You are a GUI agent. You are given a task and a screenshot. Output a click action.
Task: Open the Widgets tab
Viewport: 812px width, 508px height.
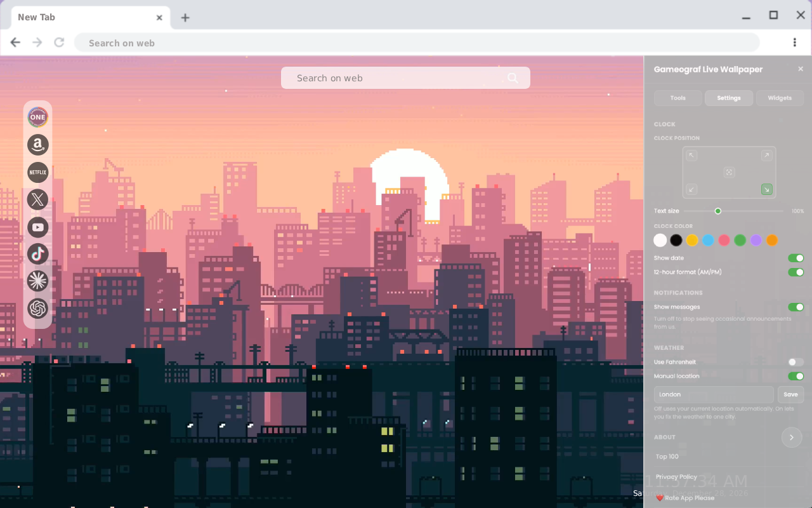pyautogui.click(x=780, y=98)
